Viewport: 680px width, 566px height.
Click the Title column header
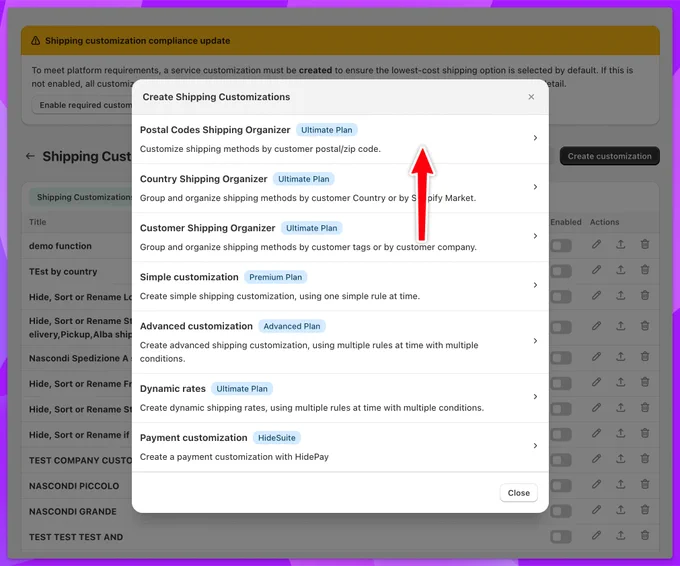[38, 222]
